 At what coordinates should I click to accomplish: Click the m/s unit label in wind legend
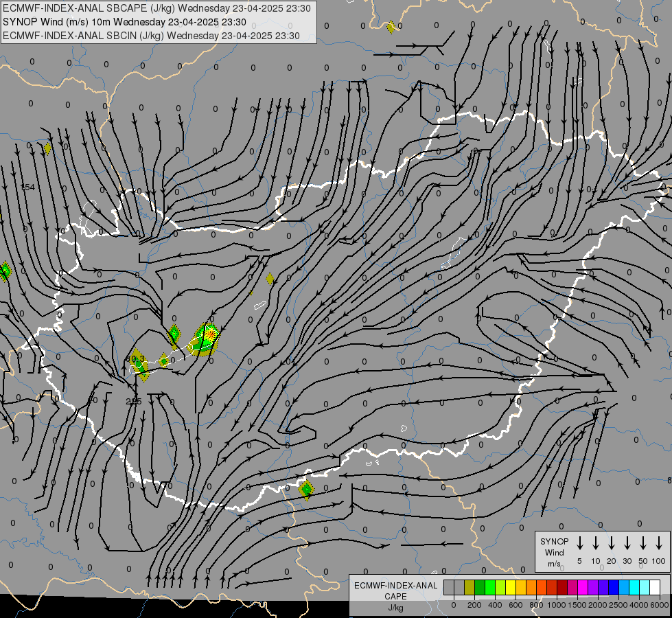pos(554,564)
